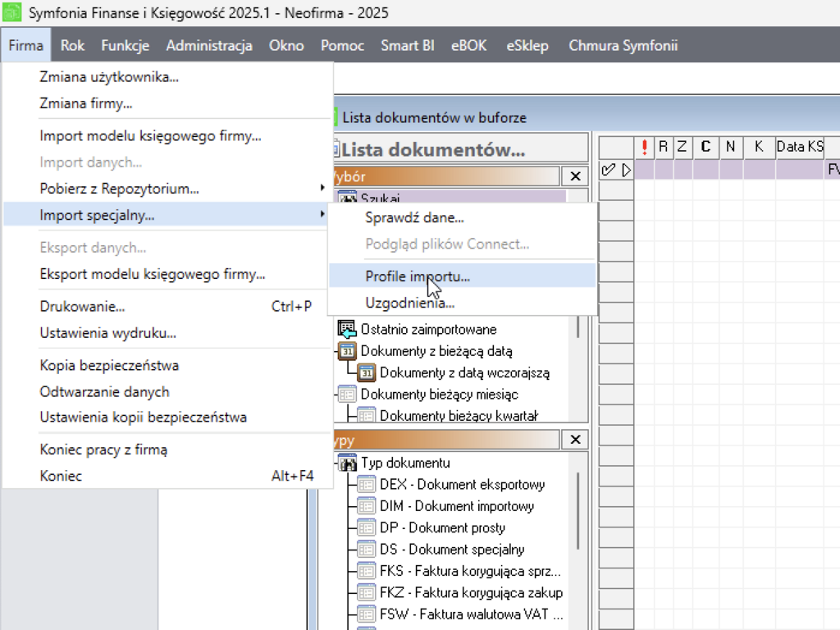Select Uzgodnienia submenu item
This screenshot has width=840, height=630.
pos(463,303)
